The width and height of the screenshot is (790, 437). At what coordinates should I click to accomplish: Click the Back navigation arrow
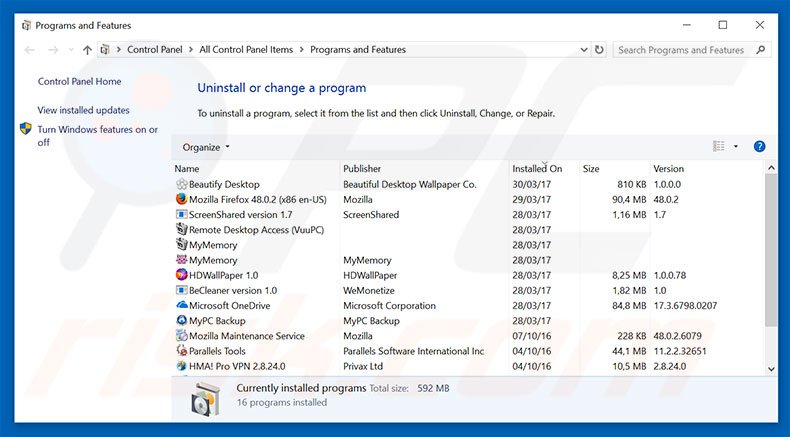point(30,50)
